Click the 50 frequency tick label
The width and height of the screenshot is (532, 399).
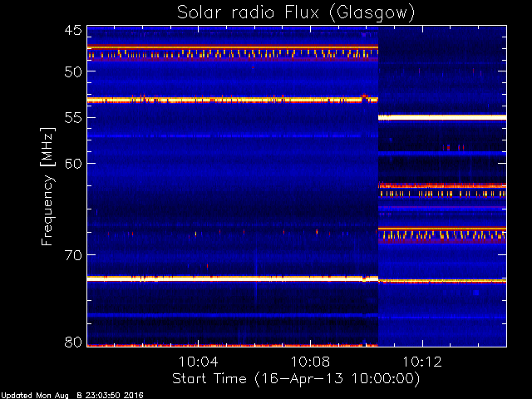pyautogui.click(x=73, y=71)
